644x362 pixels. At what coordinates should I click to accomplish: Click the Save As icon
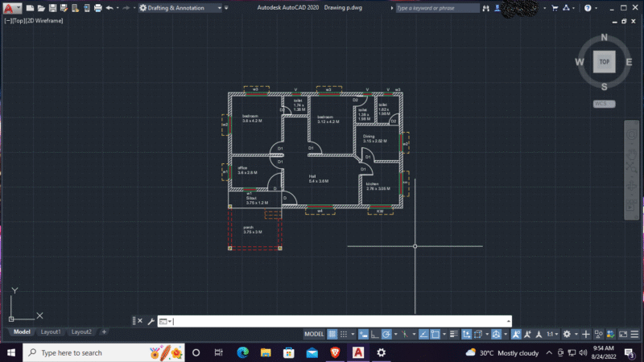point(64,8)
